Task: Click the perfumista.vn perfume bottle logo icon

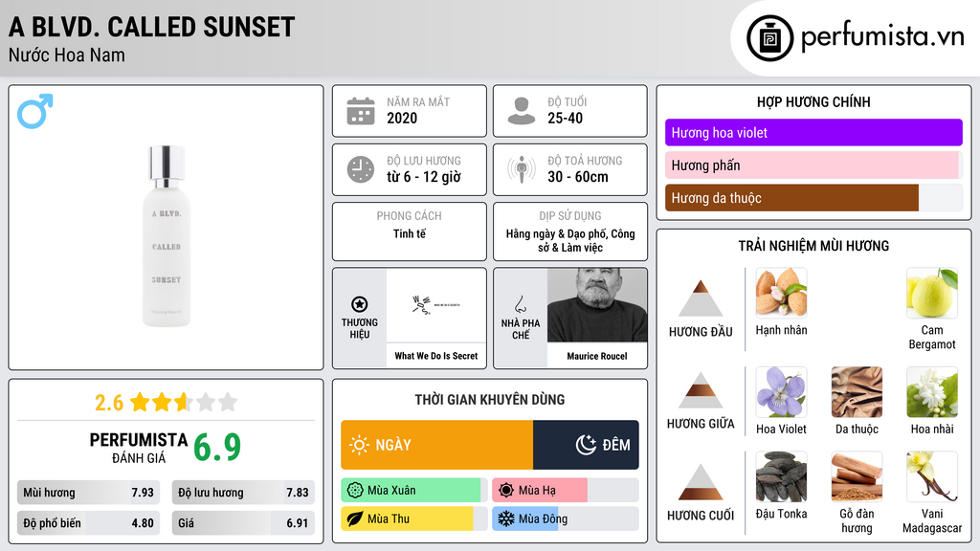Action: pos(769,38)
